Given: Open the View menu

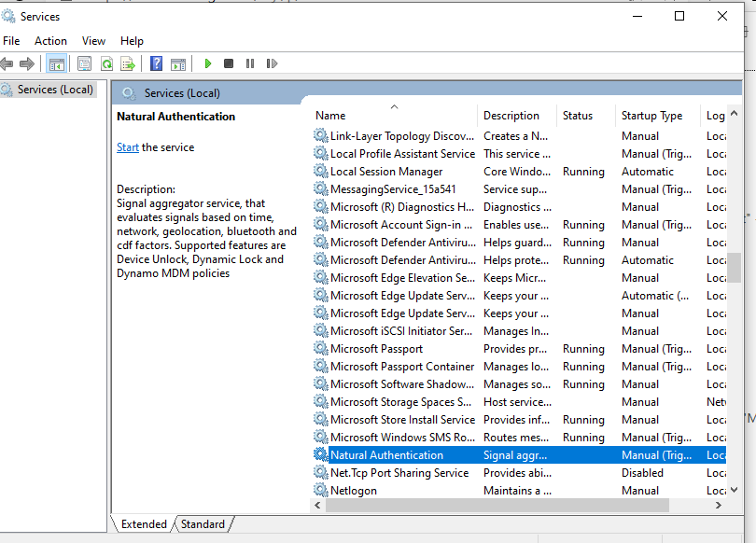Looking at the screenshot, I should click(93, 41).
